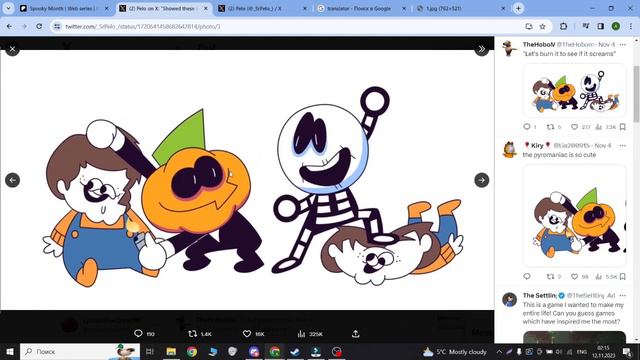
Task: Click the repost icon showing 1.4K
Action: 193,334
